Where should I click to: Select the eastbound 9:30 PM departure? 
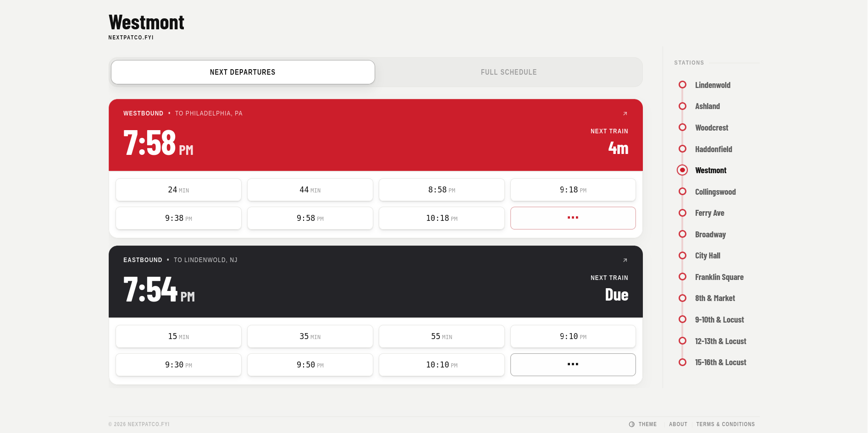pyautogui.click(x=178, y=365)
